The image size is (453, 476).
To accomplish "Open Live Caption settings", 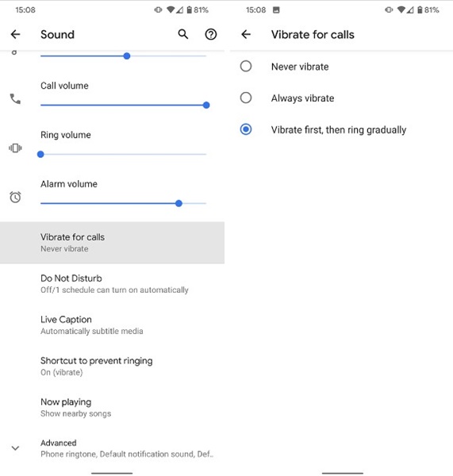I will [x=113, y=324].
